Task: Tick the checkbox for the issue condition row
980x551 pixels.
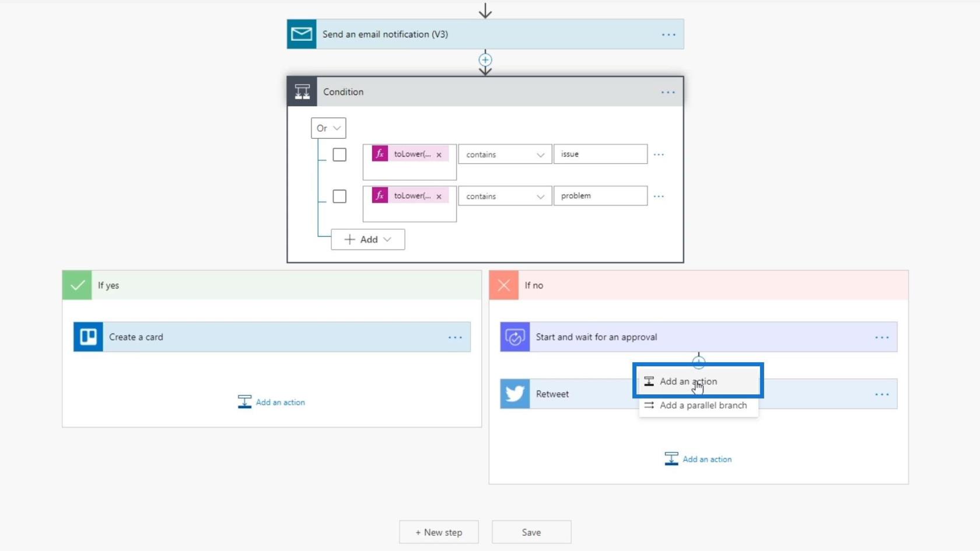Action: click(339, 155)
